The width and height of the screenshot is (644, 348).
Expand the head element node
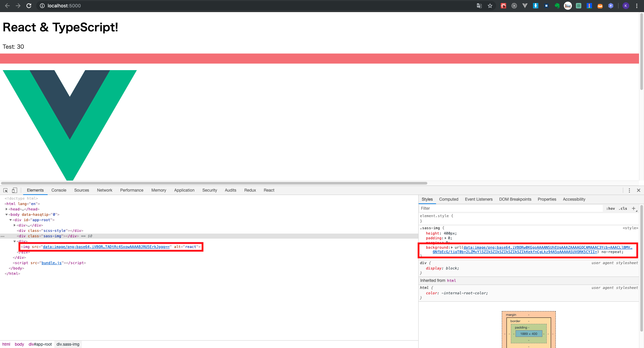pyautogui.click(x=6, y=209)
